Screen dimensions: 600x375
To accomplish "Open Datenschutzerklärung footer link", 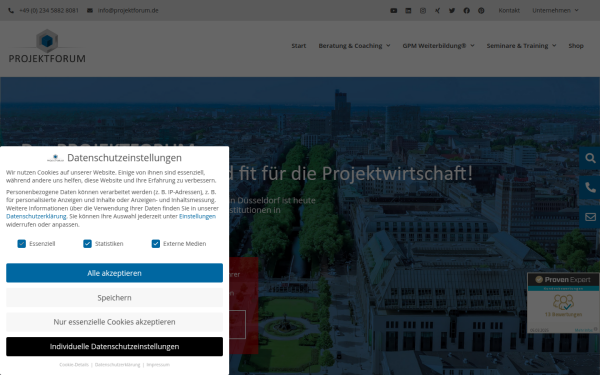I will [x=117, y=365].
